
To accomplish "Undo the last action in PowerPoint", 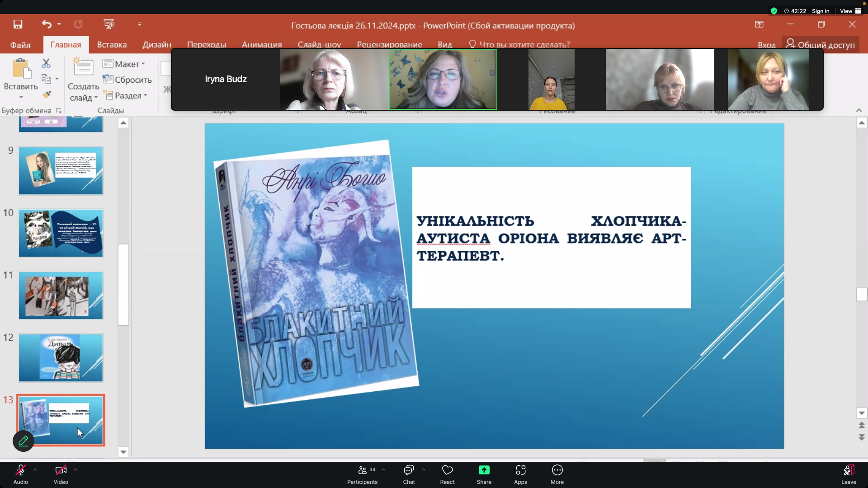I will point(46,24).
